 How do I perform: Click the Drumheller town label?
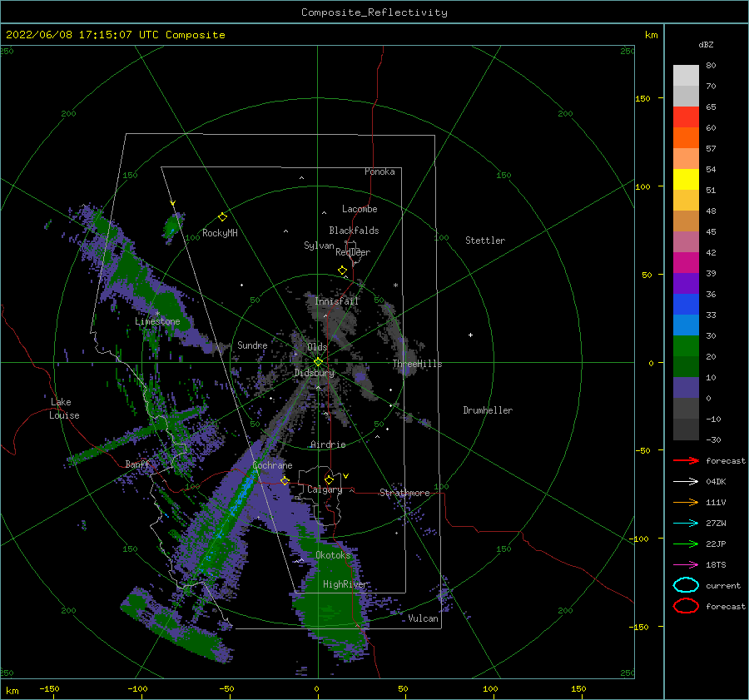coord(488,410)
